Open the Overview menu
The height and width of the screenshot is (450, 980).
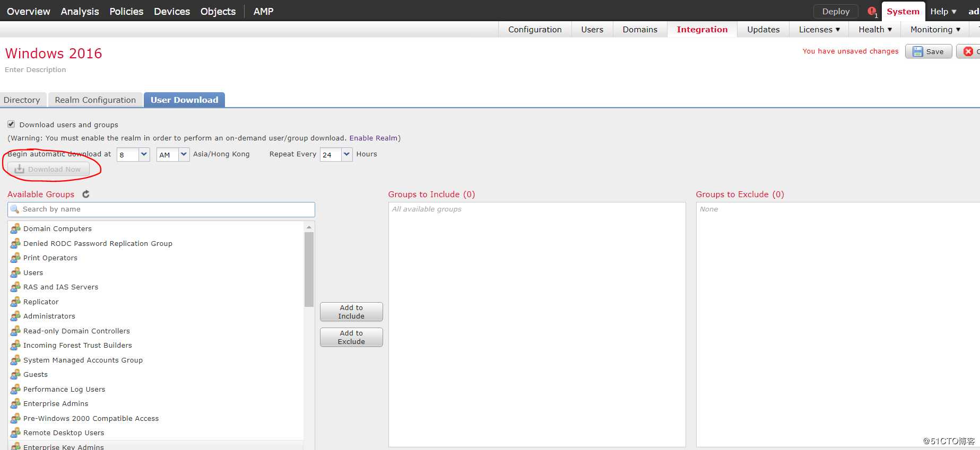(x=29, y=11)
